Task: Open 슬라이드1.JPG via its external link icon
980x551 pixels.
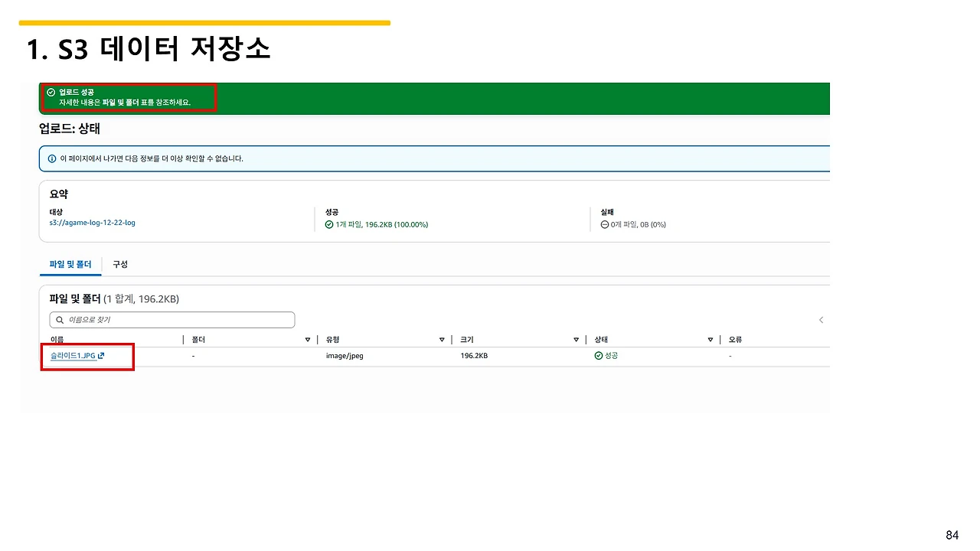Action: tap(101, 355)
